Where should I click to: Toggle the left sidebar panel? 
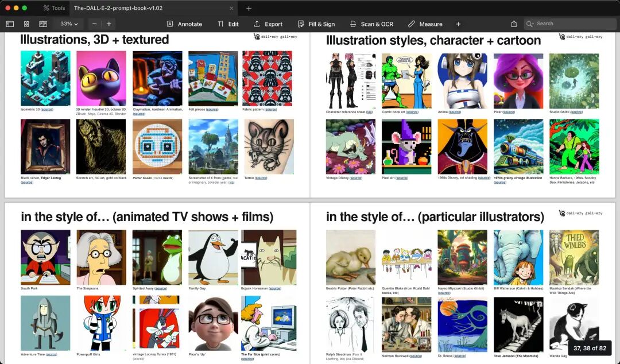point(10,24)
